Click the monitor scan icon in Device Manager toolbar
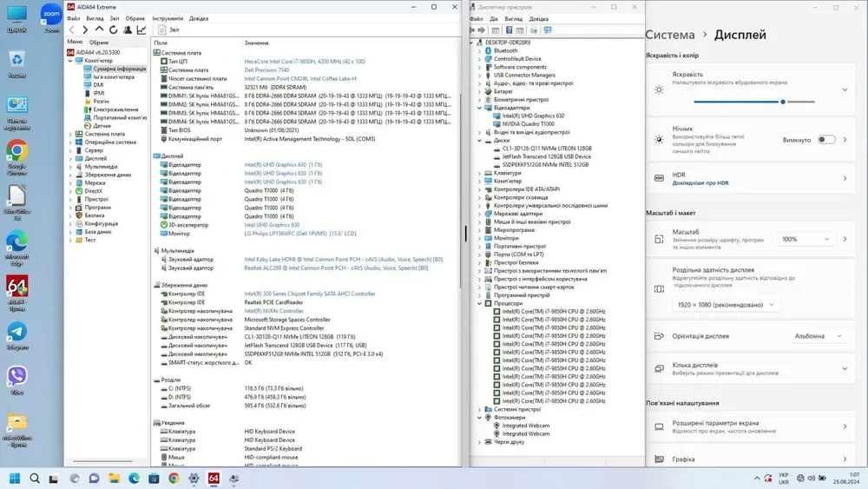This screenshot has height=489, width=868. (x=548, y=30)
